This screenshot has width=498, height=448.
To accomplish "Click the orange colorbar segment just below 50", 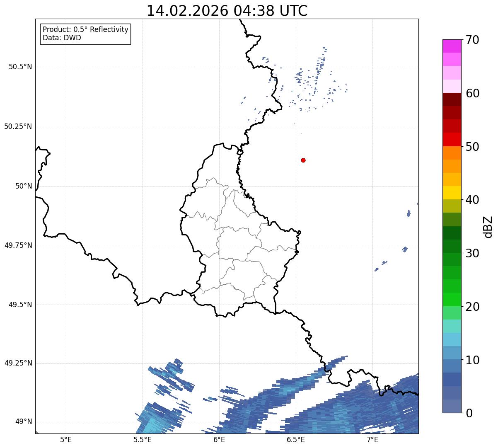I will pyautogui.click(x=452, y=153).
